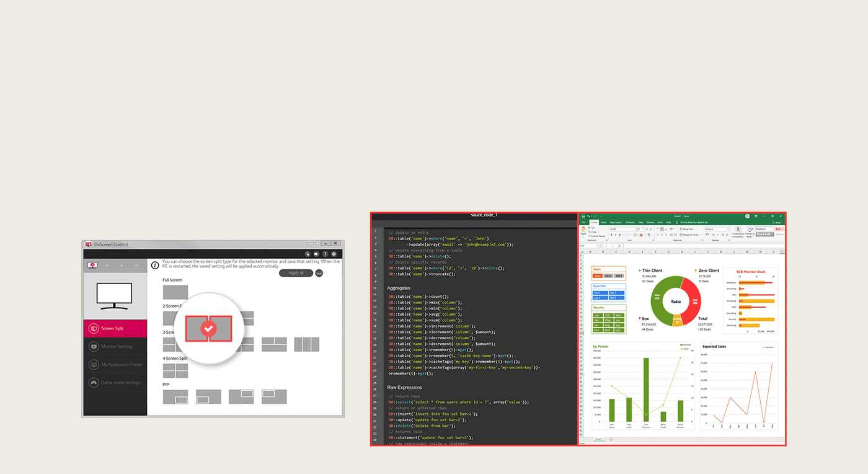Click the slider in OnScreen Control title bar

click(x=312, y=243)
